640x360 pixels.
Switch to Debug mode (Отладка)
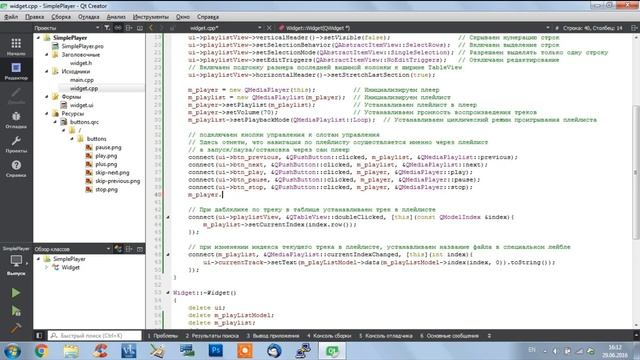tap(16, 120)
